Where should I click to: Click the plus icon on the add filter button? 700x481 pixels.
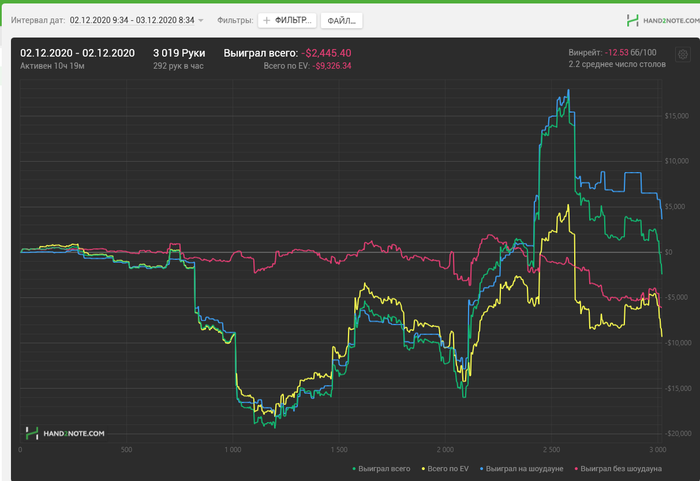(x=267, y=20)
